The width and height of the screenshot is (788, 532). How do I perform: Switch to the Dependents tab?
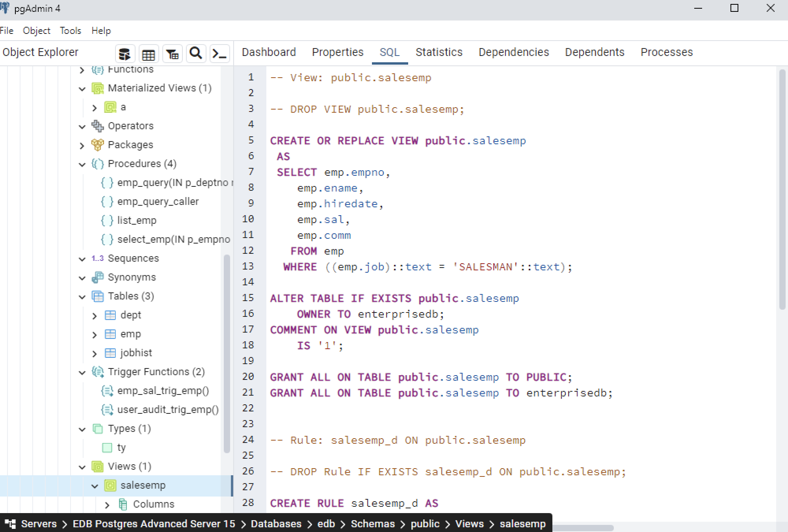(x=595, y=52)
